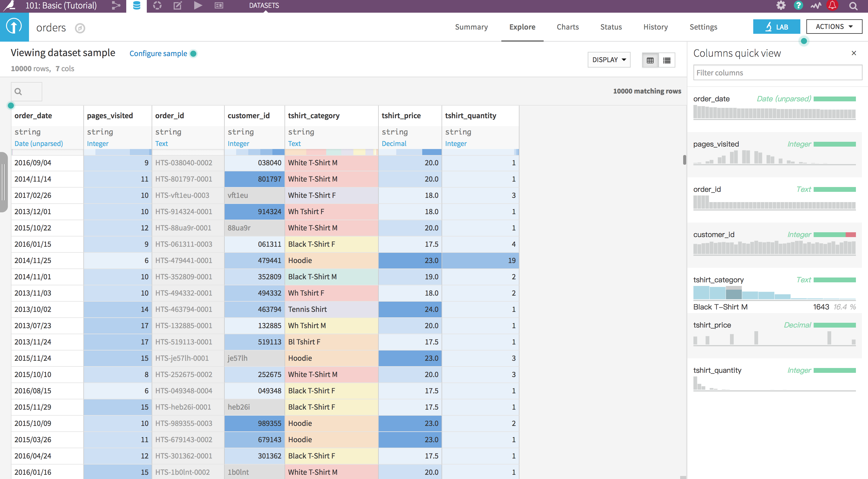Click the Filter columns input field
This screenshot has height=479, width=868.
click(x=777, y=73)
